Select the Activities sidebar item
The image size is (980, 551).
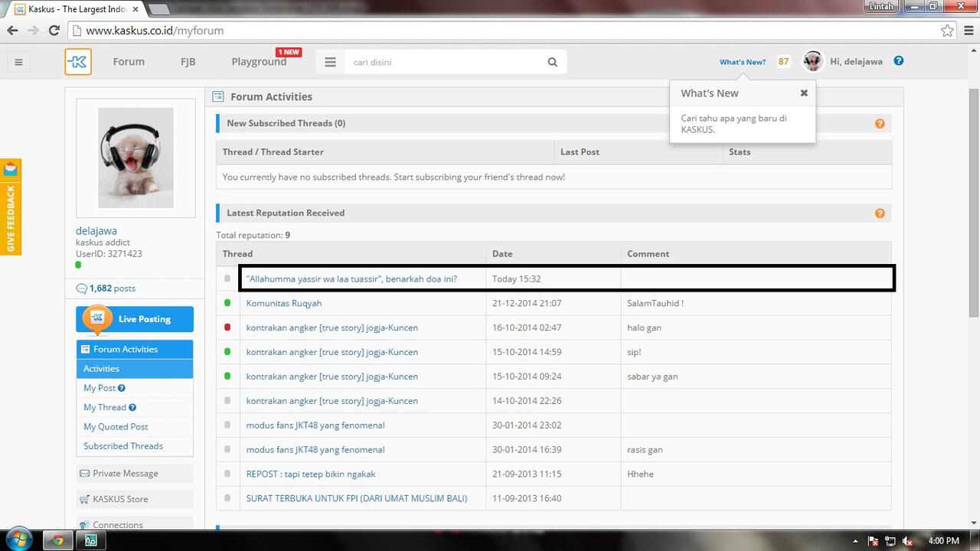coord(135,369)
